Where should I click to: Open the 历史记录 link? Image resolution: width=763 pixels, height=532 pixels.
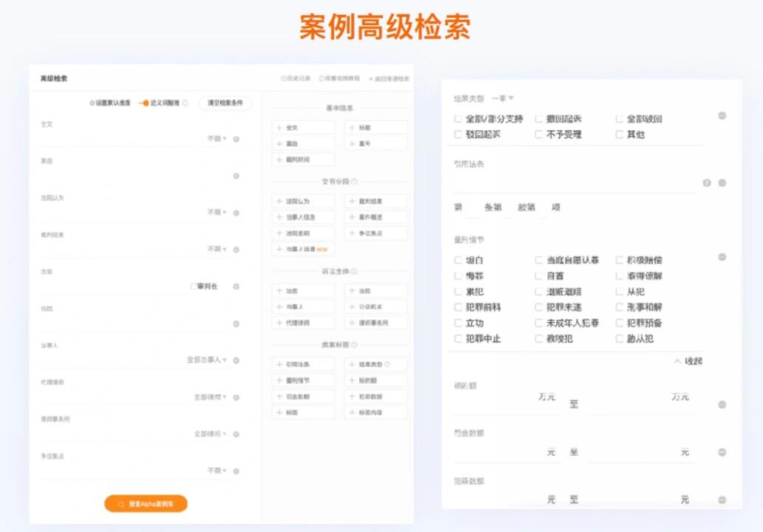(296, 78)
